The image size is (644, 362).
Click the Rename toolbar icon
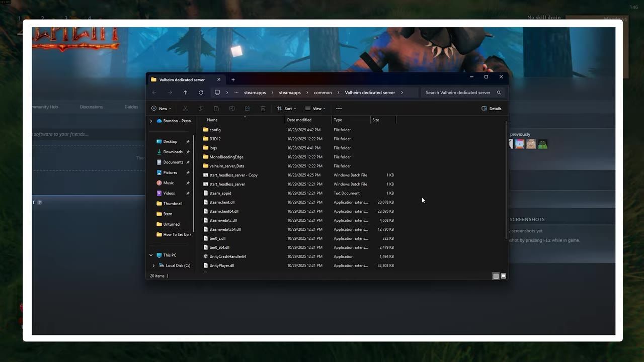232,109
